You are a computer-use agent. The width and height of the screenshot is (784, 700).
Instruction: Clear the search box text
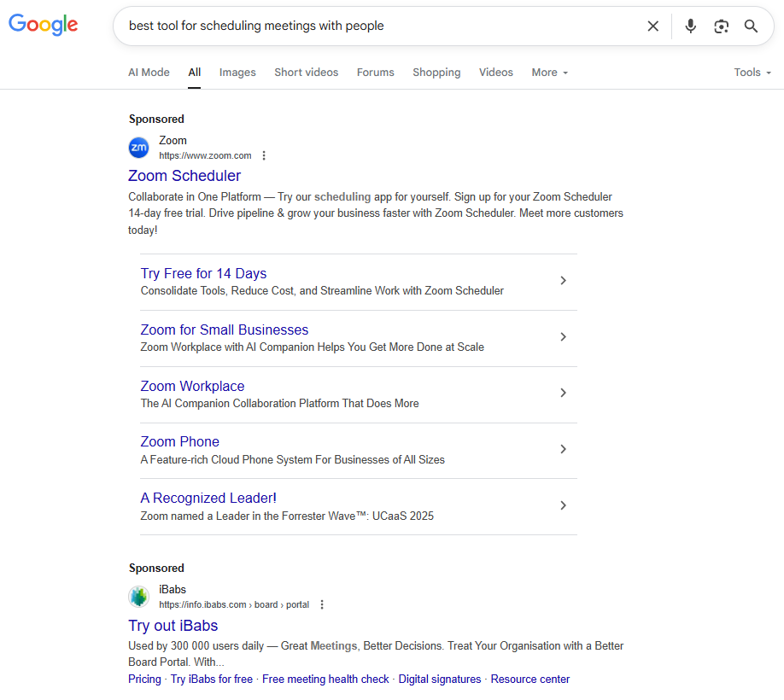(653, 26)
